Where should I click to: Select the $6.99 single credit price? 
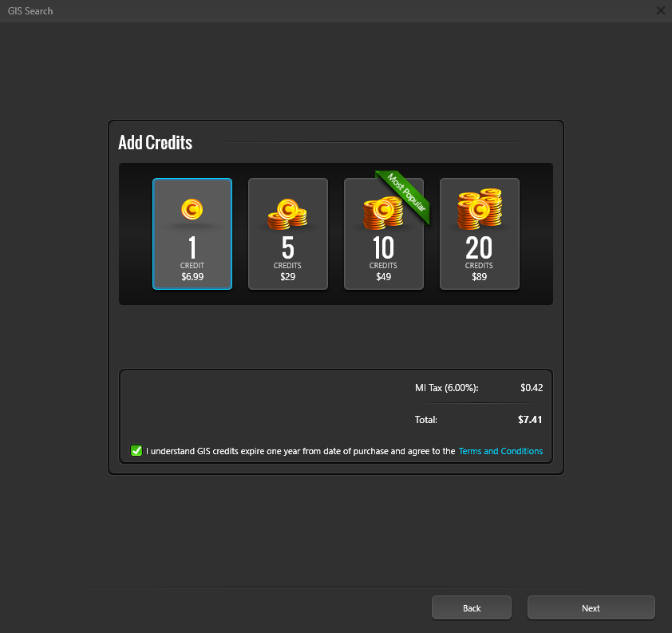tap(192, 277)
